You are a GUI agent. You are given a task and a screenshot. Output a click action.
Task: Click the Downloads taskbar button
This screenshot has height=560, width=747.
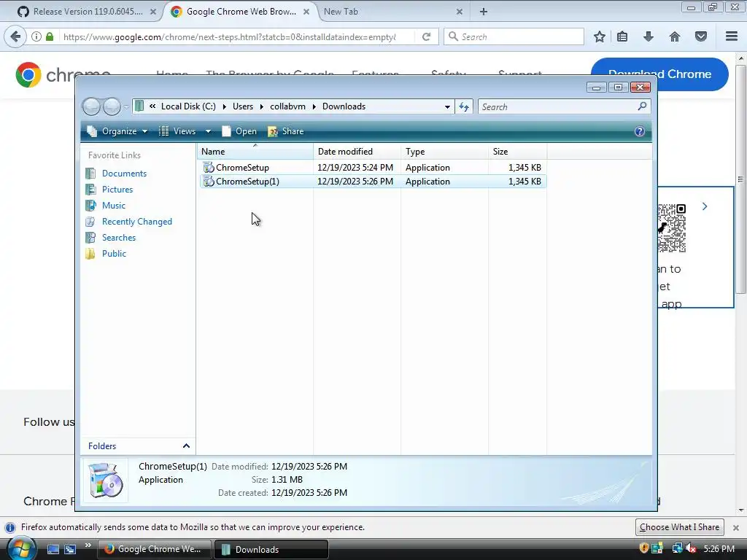pyautogui.click(x=271, y=549)
